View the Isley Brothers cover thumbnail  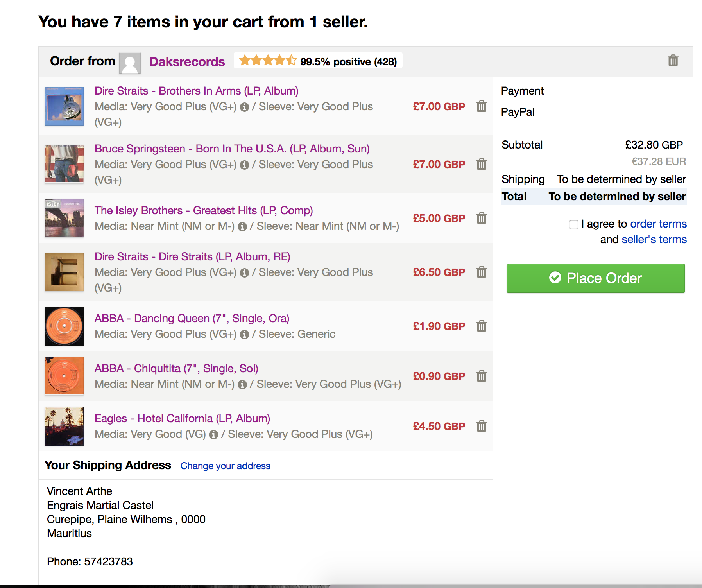pyautogui.click(x=64, y=218)
